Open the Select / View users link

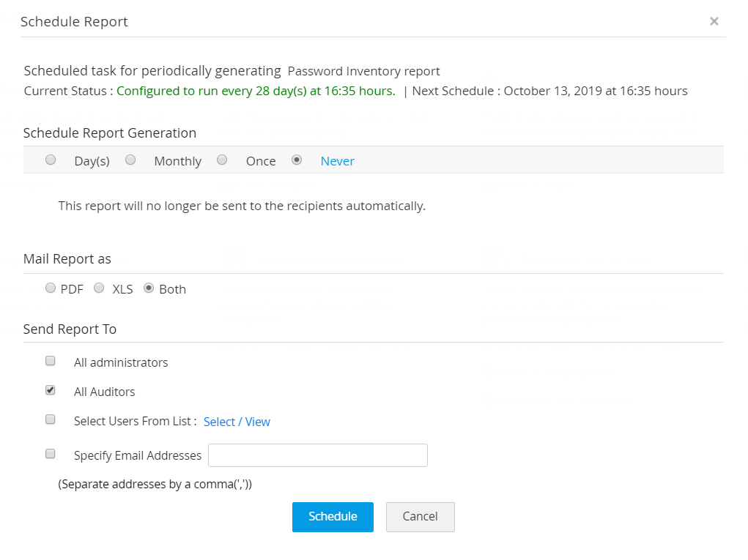click(x=237, y=422)
